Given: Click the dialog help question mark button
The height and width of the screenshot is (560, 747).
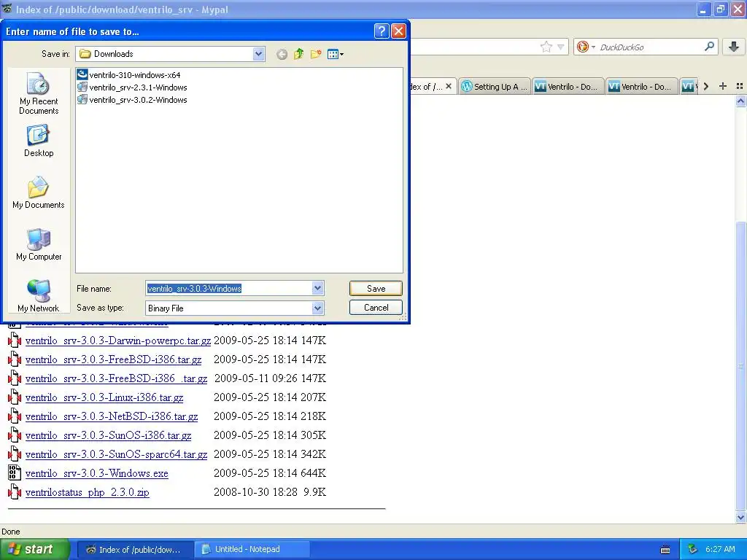Looking at the screenshot, I should (381, 31).
